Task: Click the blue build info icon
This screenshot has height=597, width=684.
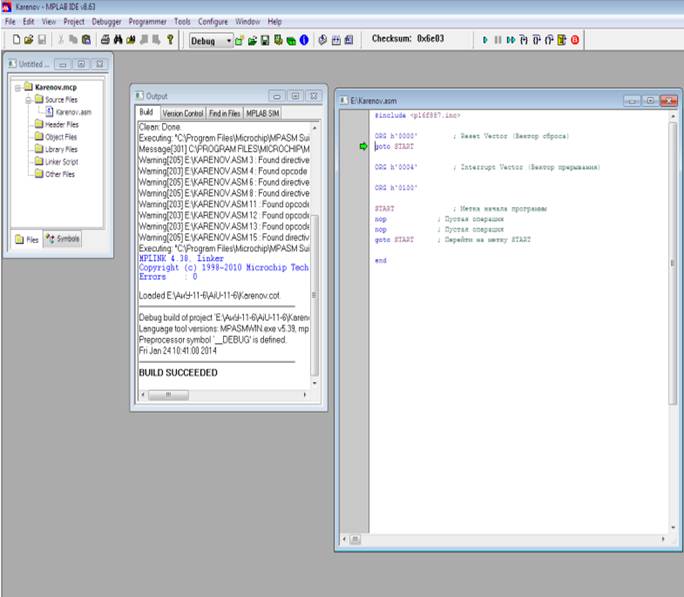Action: (304, 41)
